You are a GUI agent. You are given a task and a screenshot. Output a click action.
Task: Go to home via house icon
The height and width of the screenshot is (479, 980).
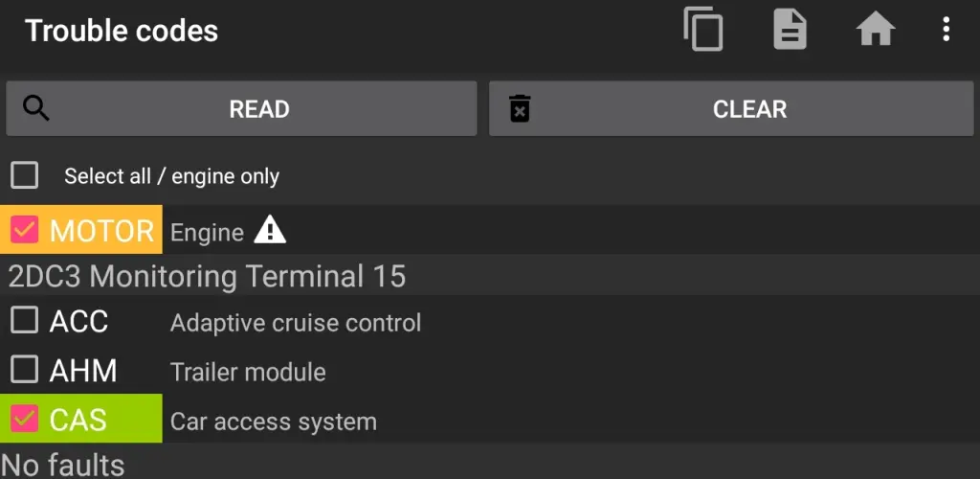875,29
